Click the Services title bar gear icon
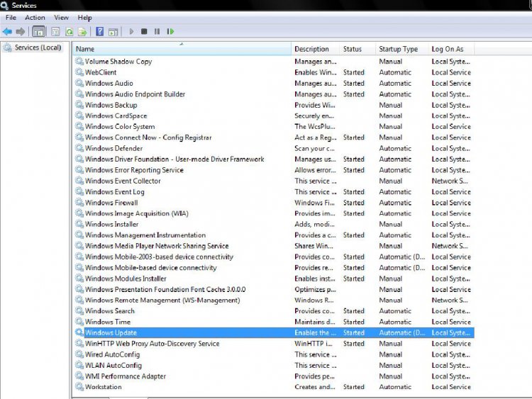This screenshot has width=532, height=399. (x=4, y=5)
